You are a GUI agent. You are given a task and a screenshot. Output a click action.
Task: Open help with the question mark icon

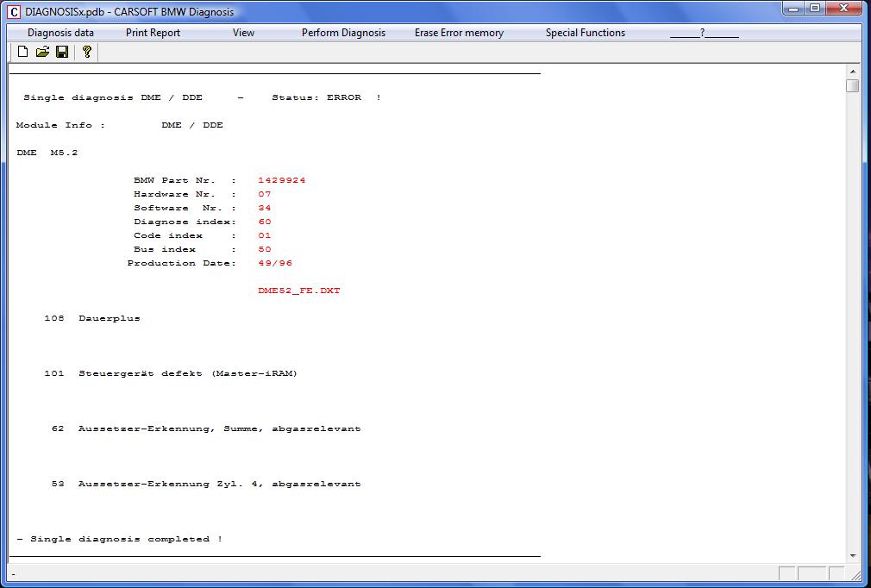pos(86,53)
